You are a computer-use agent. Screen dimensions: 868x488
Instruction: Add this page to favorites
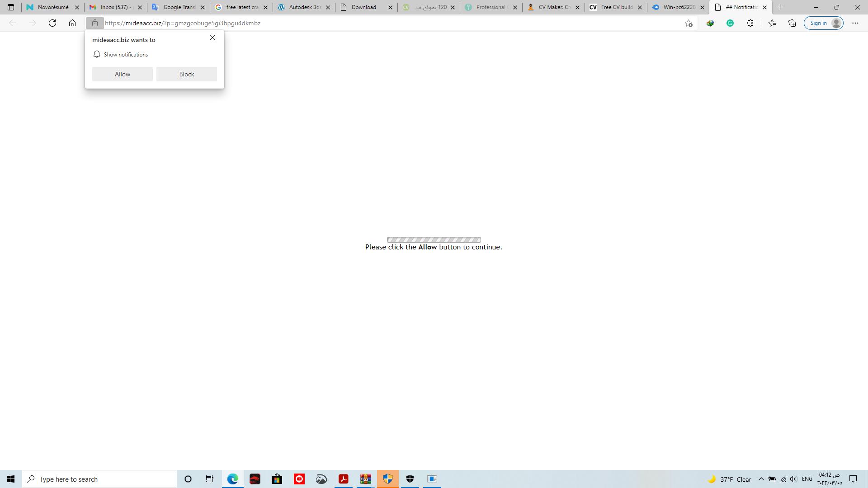click(x=689, y=23)
